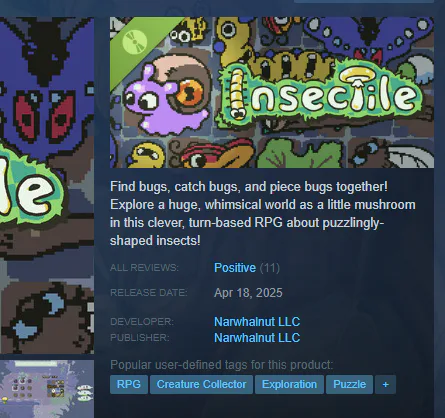Click the yellow bug under the purple snail
This screenshot has width=445, height=418.
147,155
